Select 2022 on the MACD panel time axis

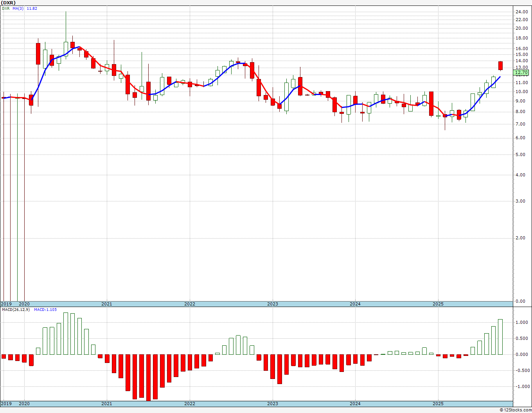coord(190,404)
